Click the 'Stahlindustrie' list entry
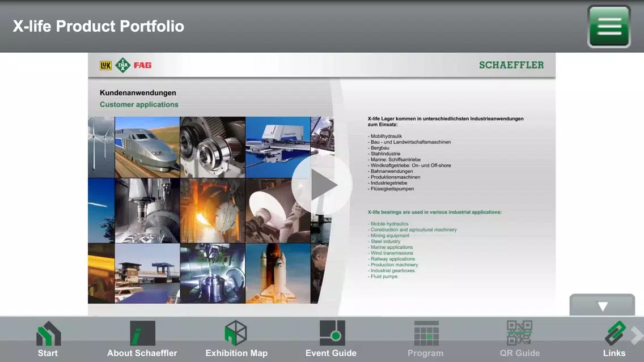 384,154
